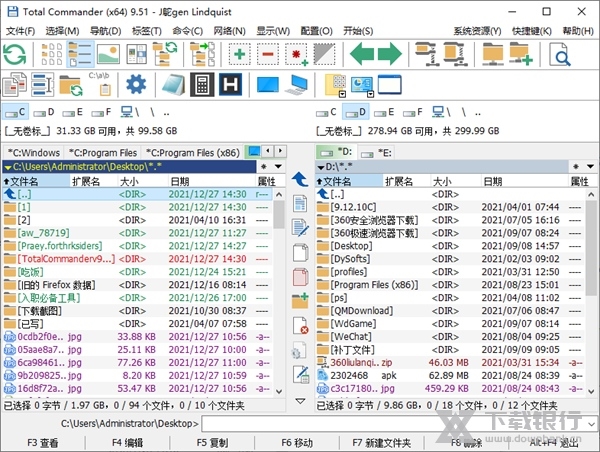Open network neighborhood in right drive bar
600x452 pixels.
click(x=441, y=112)
